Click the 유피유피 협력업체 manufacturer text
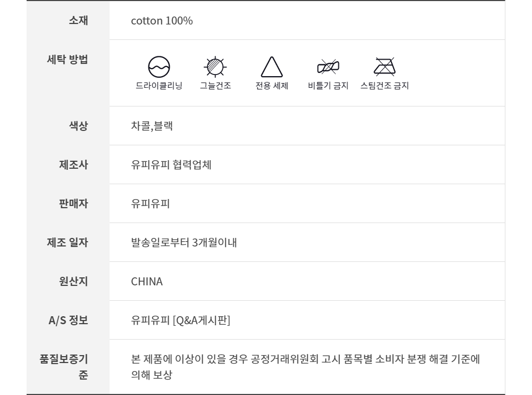The width and height of the screenshot is (532, 395). pos(171,165)
